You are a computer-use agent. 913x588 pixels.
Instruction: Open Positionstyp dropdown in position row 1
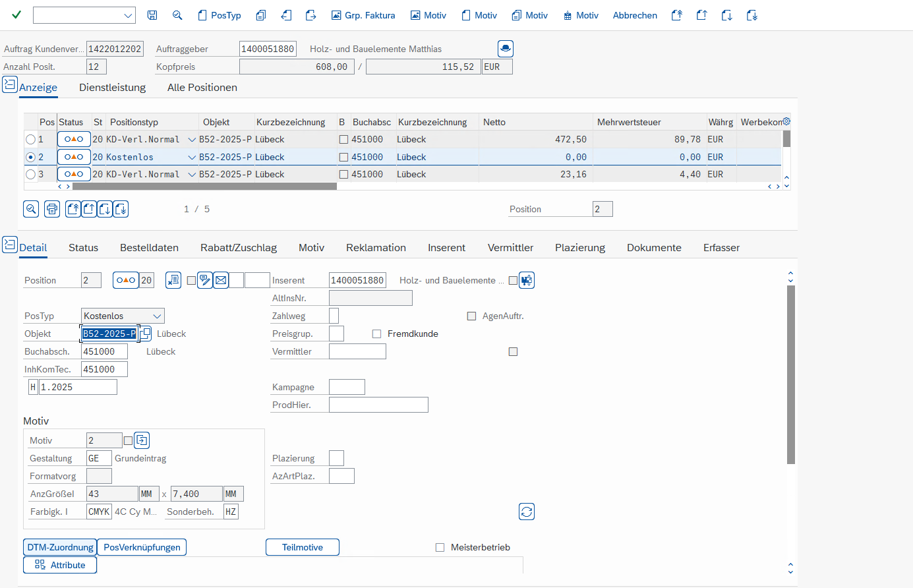(192, 139)
